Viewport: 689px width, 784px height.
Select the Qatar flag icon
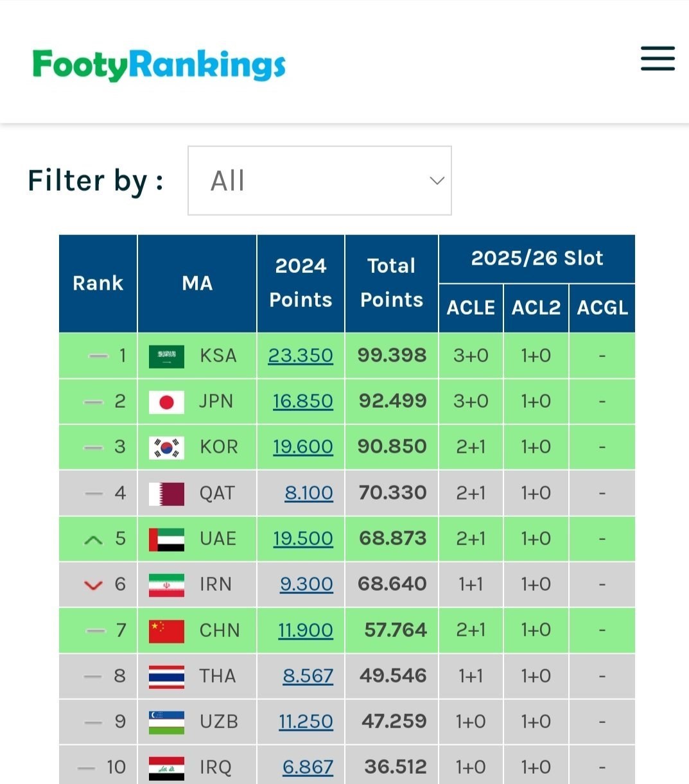166,493
